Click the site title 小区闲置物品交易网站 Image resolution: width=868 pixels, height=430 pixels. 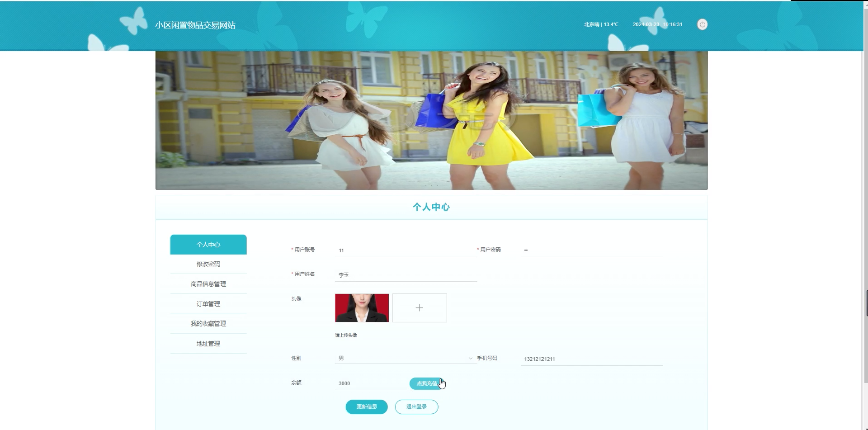pos(195,25)
